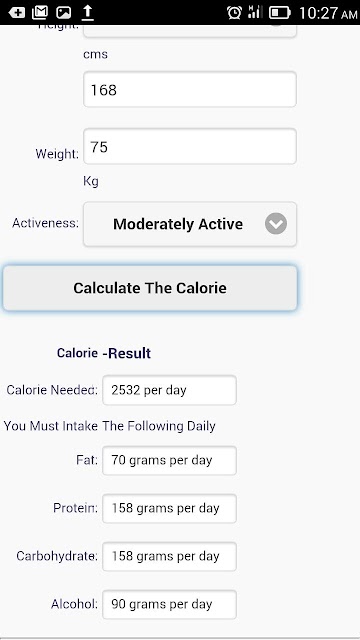This screenshot has height=640, width=360.
Task: Tap the image gallery notification icon
Action: point(64,13)
